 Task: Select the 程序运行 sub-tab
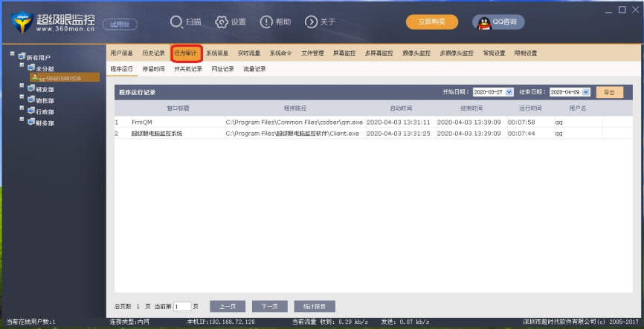(121, 69)
